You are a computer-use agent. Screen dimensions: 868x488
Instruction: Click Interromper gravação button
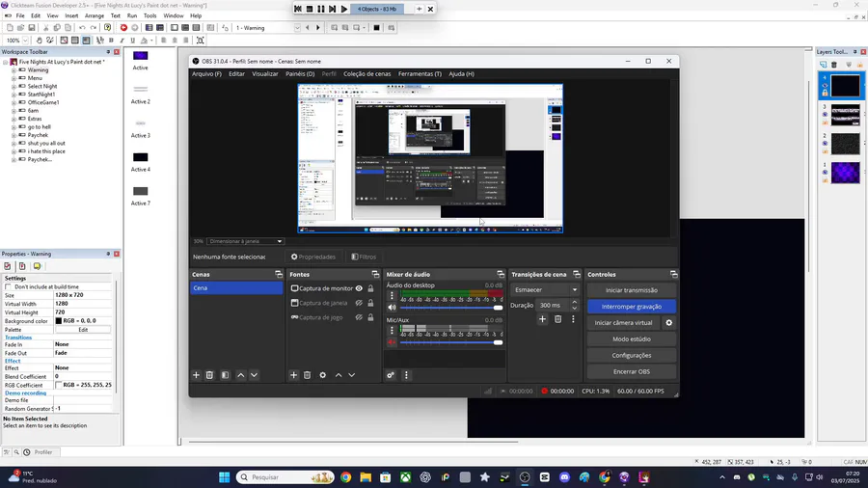632,307
